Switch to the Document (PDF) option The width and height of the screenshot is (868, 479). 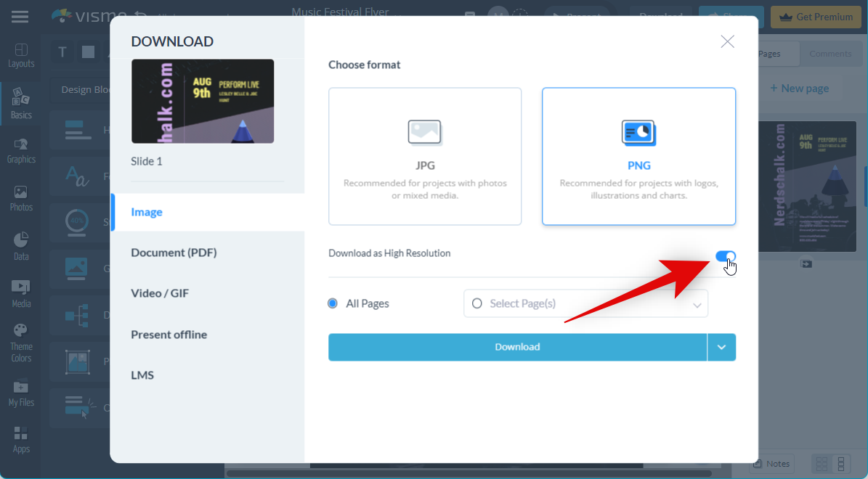pyautogui.click(x=174, y=253)
